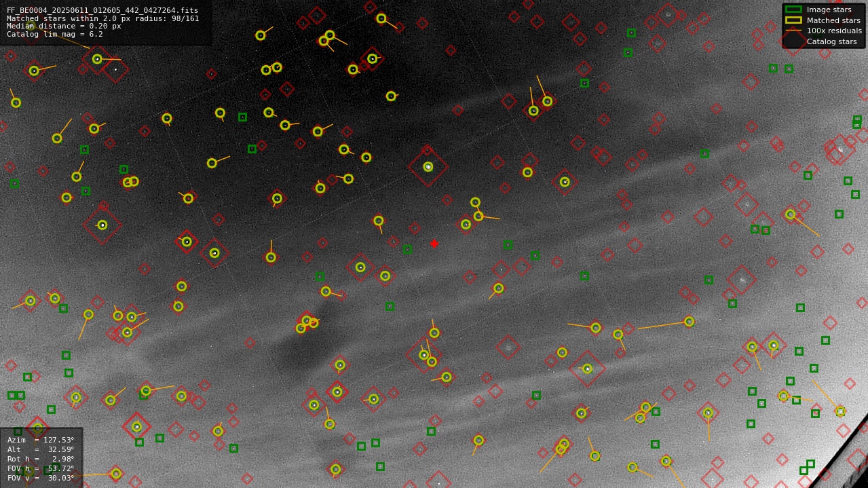Image resolution: width=868 pixels, height=488 pixels.
Task: Click the yellow Matched stars legend square
Action: coord(793,20)
